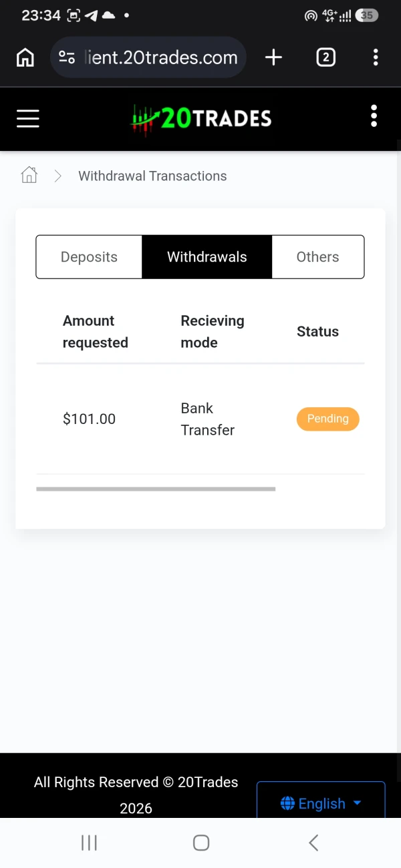Click the $101.00 amount cell
This screenshot has width=401, height=868.
(x=90, y=419)
